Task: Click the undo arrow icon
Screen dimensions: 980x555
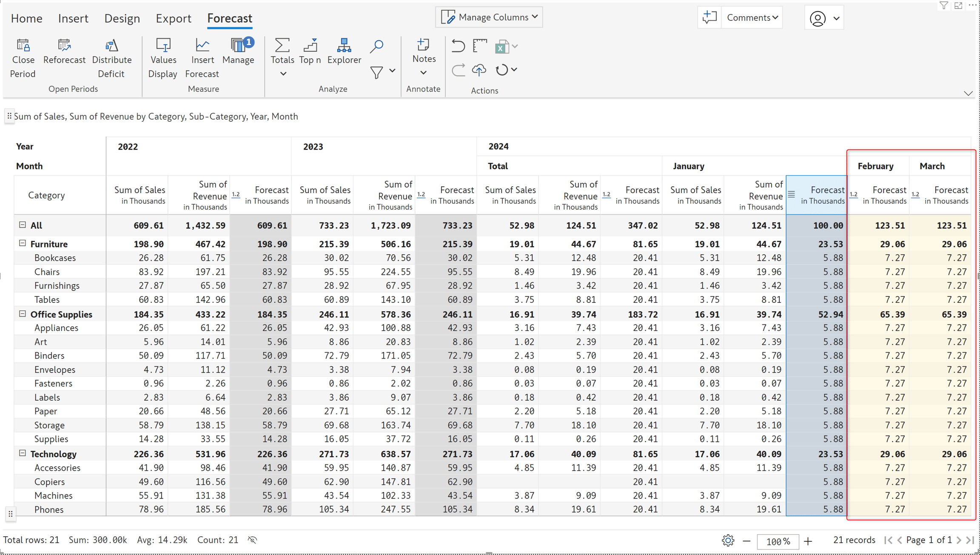Action: [458, 46]
